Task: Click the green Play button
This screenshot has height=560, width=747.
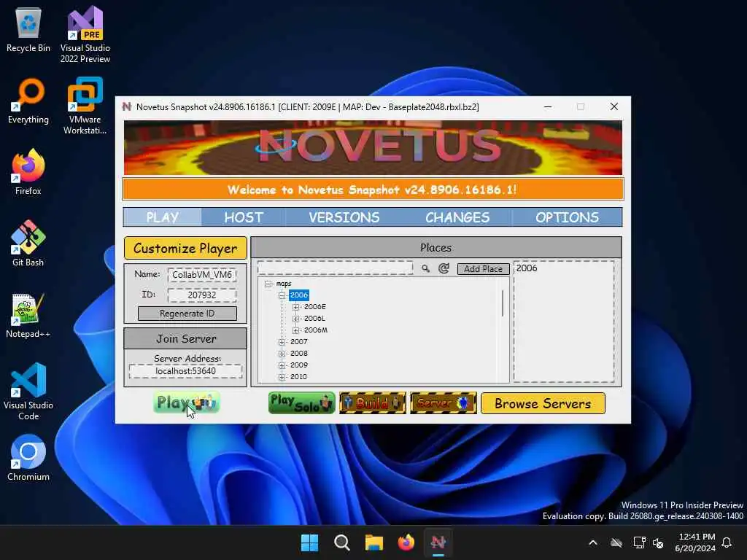Action: click(186, 402)
